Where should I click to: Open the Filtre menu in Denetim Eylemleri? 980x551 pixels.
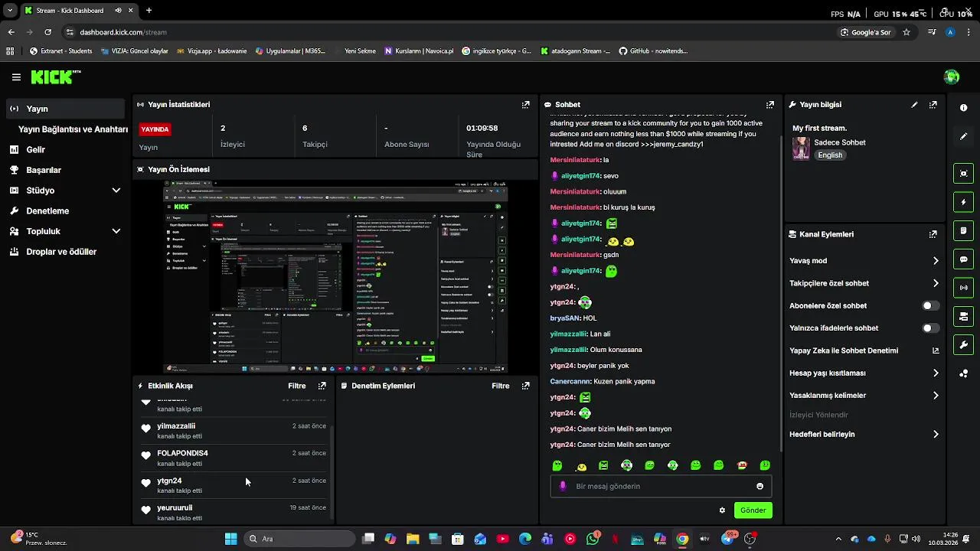coord(501,386)
